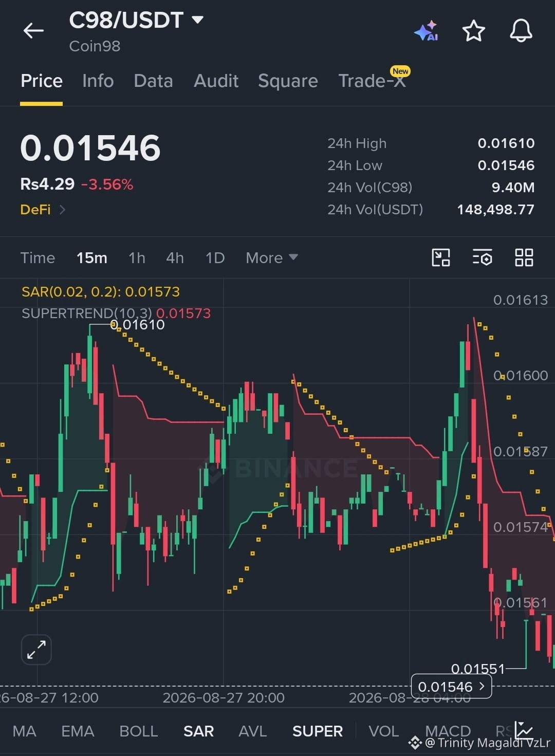Toggle the AVL indicator
555x756 pixels.
[252, 731]
